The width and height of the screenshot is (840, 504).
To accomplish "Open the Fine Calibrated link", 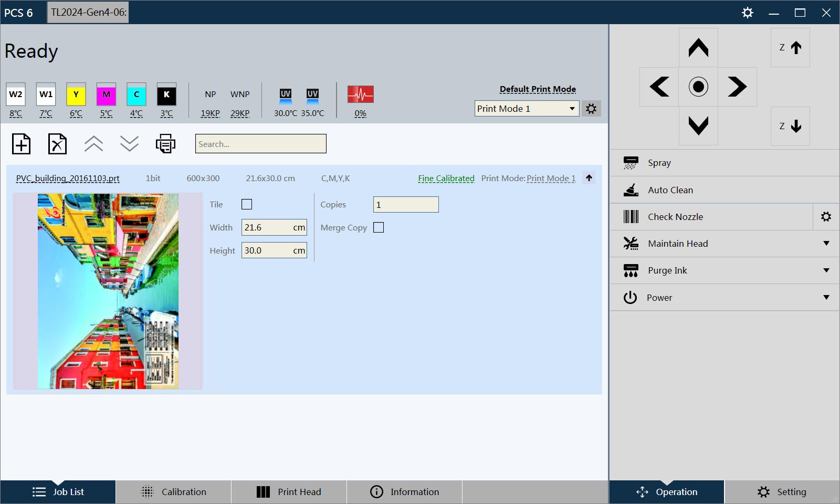I will (x=446, y=178).
